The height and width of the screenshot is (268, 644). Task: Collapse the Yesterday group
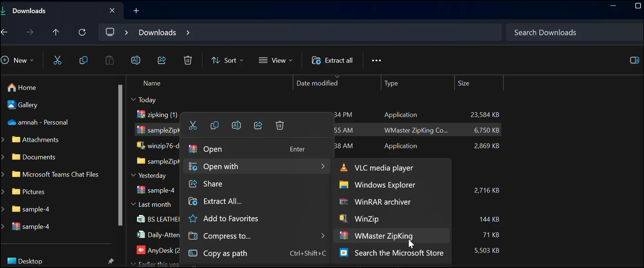point(133,176)
